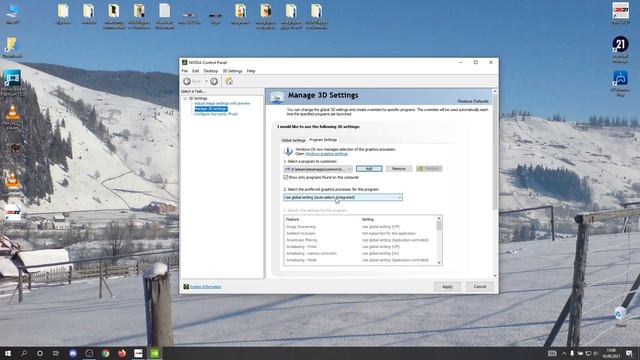Open the notification center icon
Image resolution: width=640 pixels, height=360 pixels.
pos(629,353)
